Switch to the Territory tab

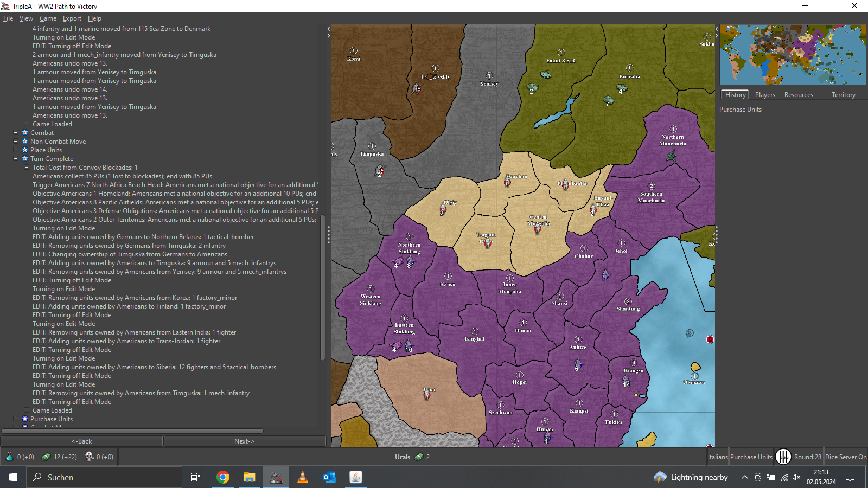pos(843,95)
